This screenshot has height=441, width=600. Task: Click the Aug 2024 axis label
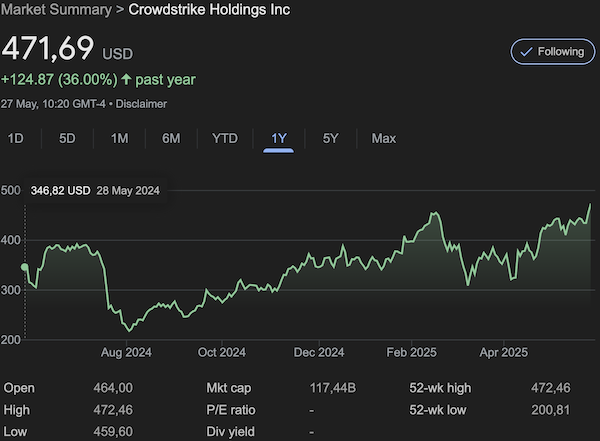coord(126,352)
